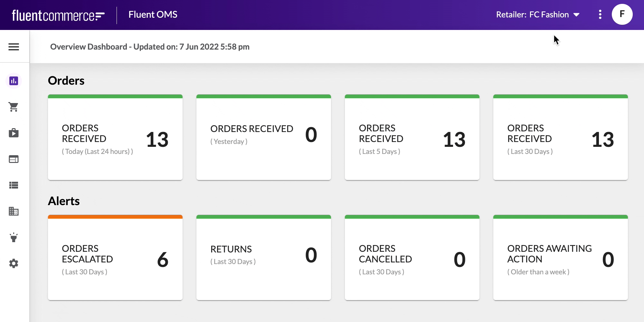Open the Orders Escalated alert card
This screenshot has height=322, width=644.
coord(115,258)
